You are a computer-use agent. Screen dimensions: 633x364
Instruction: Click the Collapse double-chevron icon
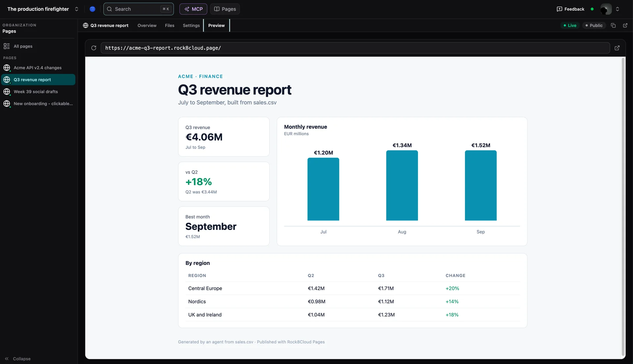[7, 359]
